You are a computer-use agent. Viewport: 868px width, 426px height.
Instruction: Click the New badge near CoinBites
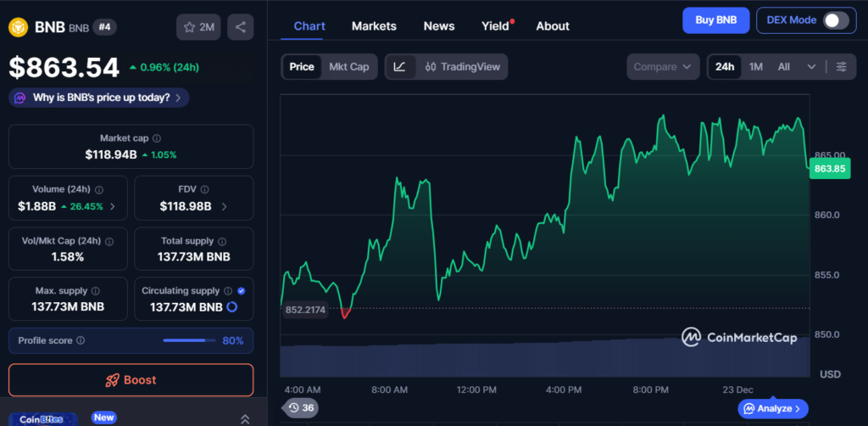(x=103, y=418)
